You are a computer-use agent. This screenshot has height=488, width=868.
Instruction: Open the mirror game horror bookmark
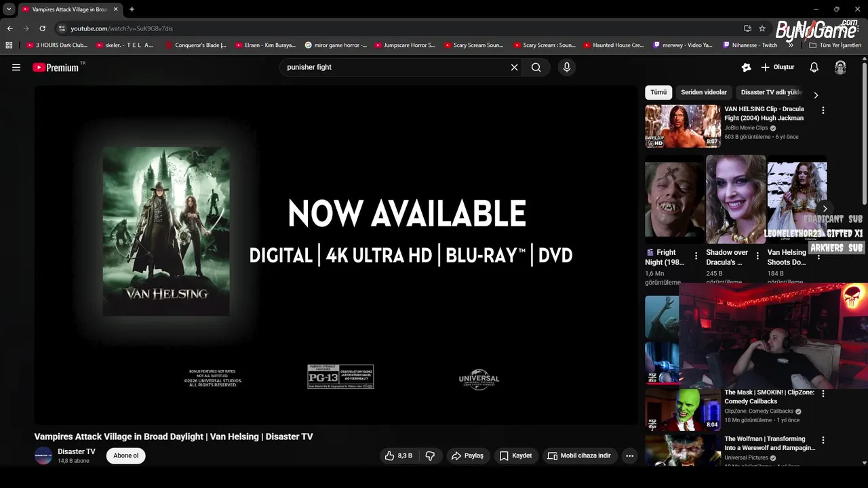(x=336, y=45)
